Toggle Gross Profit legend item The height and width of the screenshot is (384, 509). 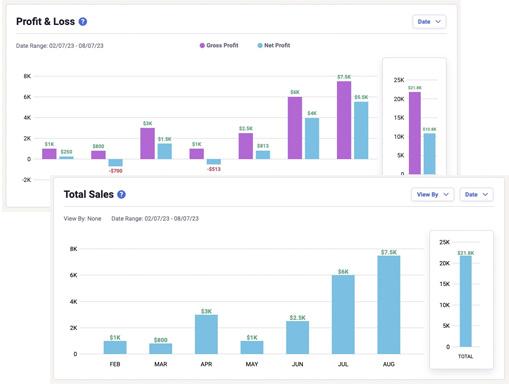[219, 45]
